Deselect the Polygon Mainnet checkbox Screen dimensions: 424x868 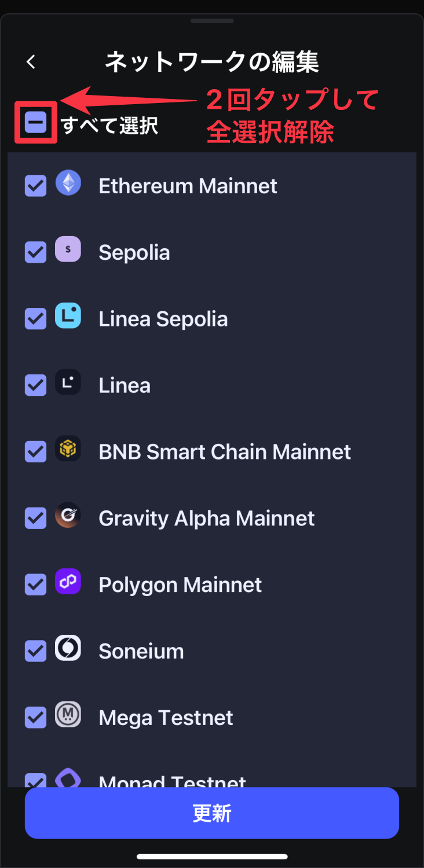pyautogui.click(x=35, y=586)
